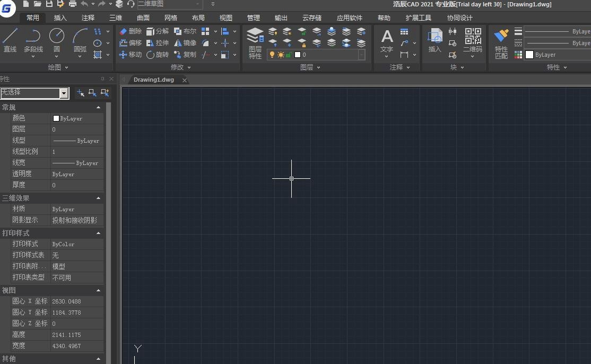
Task: Click the 文字 text tool
Action: tap(387, 41)
